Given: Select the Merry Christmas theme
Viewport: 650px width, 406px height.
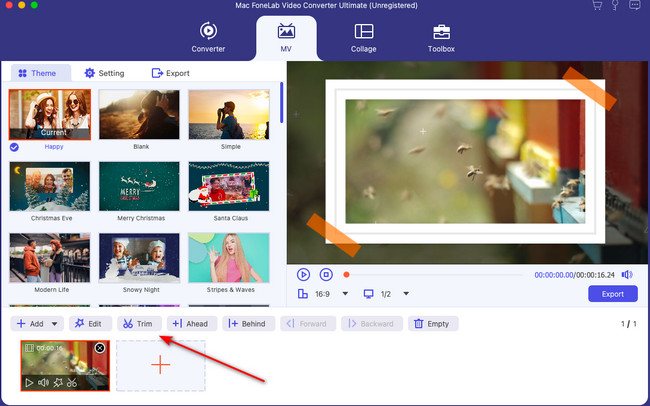Looking at the screenshot, I should 139,186.
